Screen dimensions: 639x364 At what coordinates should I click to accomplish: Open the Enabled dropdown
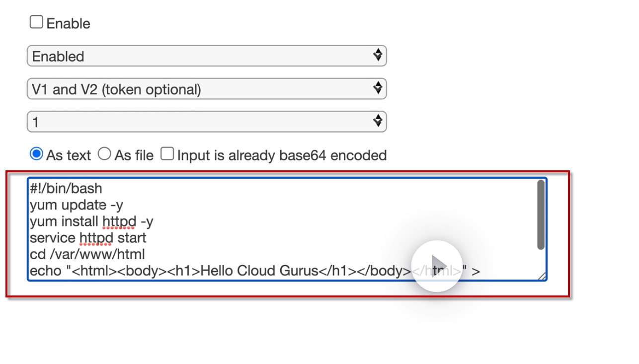(x=207, y=56)
